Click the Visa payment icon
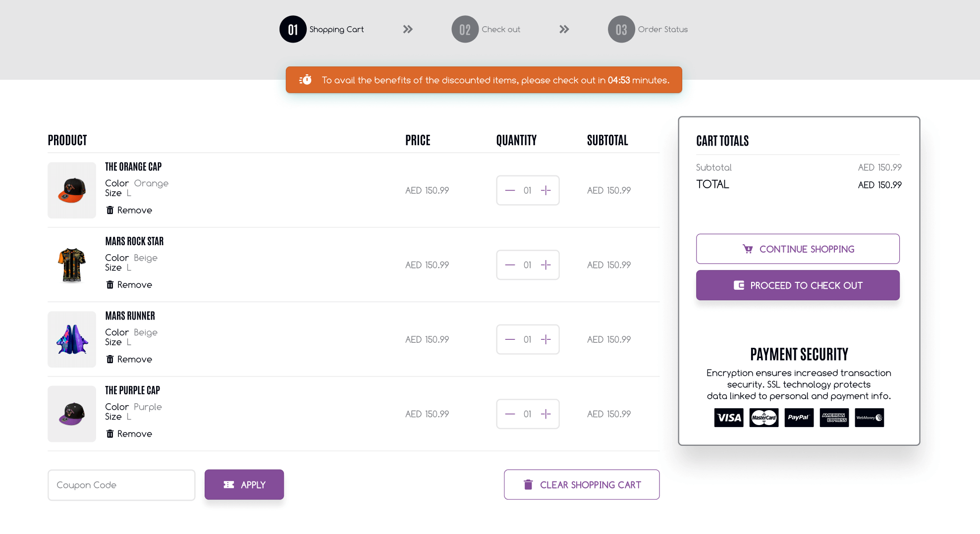 click(728, 418)
